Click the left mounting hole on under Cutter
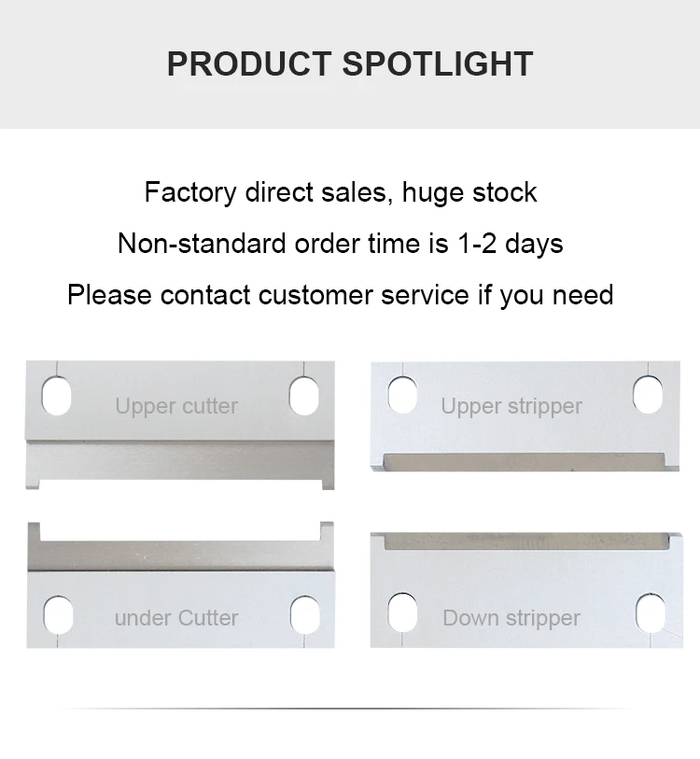 [58, 614]
